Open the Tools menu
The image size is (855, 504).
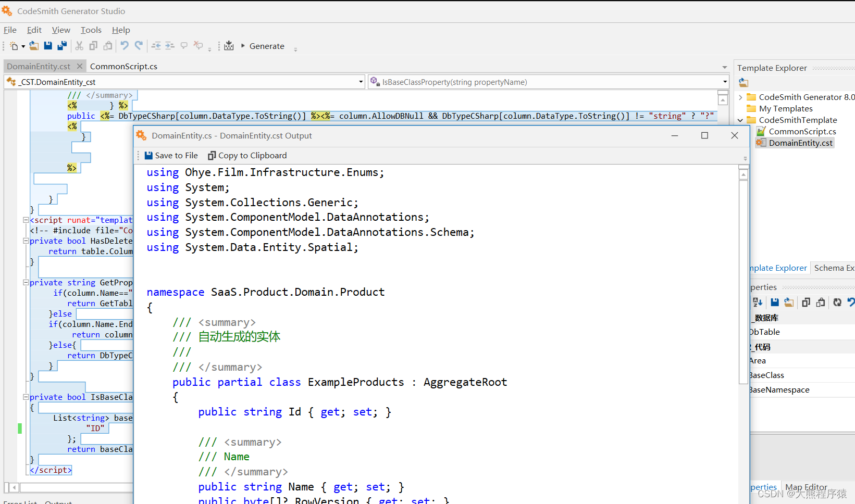[91, 30]
